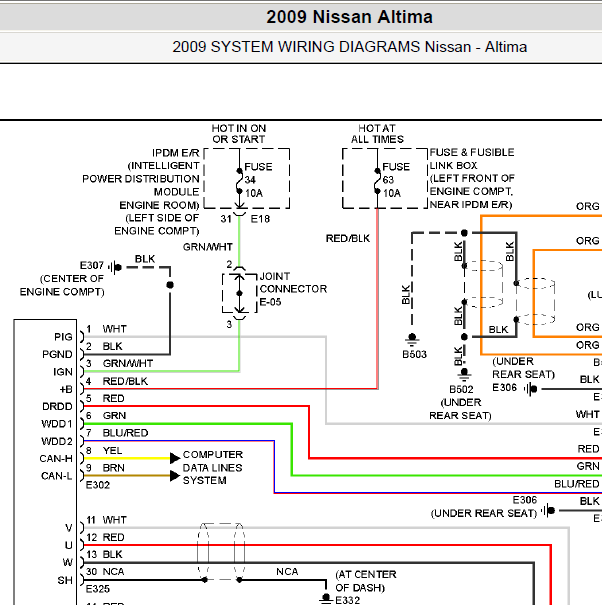Click pin '7 BLU/RED' wire label
602x605 pixels.
click(117, 433)
